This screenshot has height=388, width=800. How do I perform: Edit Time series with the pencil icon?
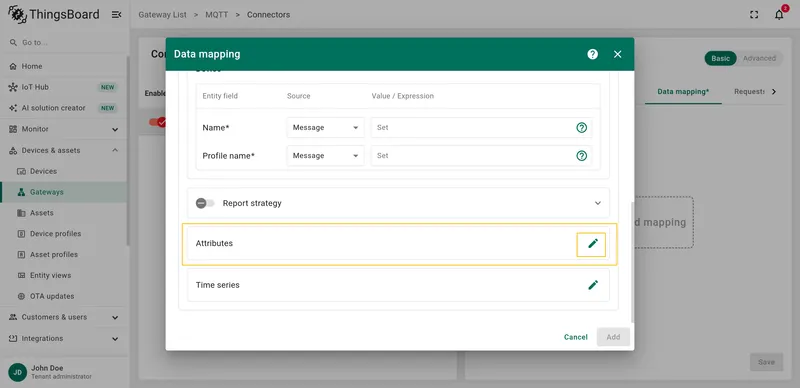(x=592, y=285)
